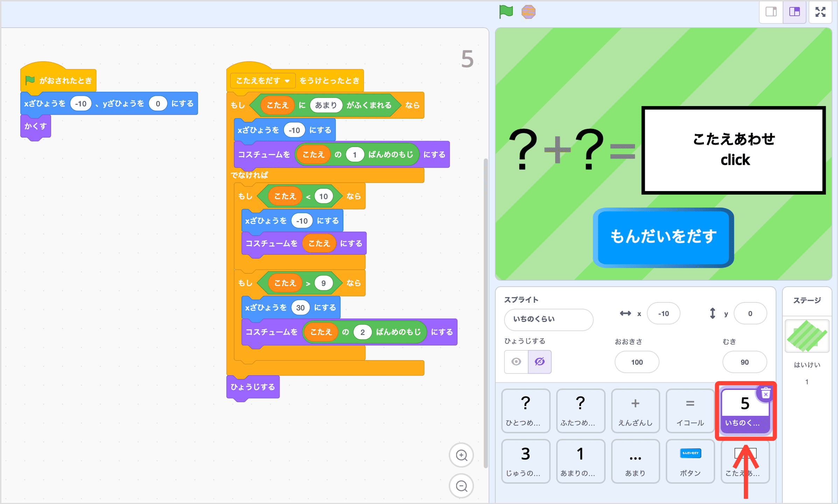The image size is (838, 504).
Task: Hide the sprite with the crossed-eye toggle
Action: coord(539,362)
